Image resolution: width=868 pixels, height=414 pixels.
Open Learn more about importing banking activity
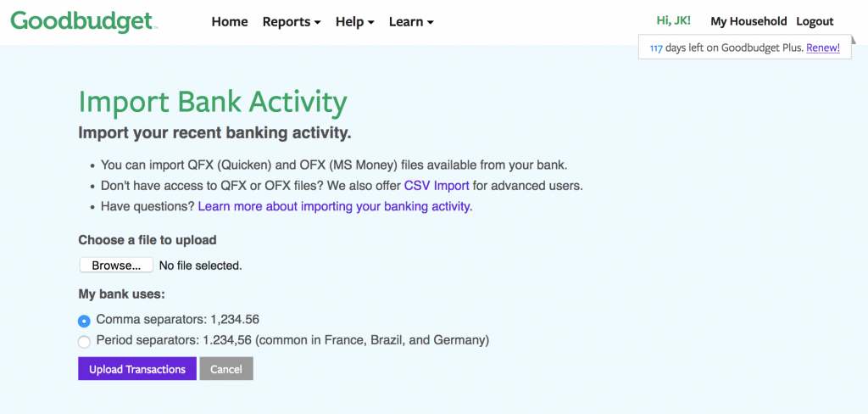point(334,207)
